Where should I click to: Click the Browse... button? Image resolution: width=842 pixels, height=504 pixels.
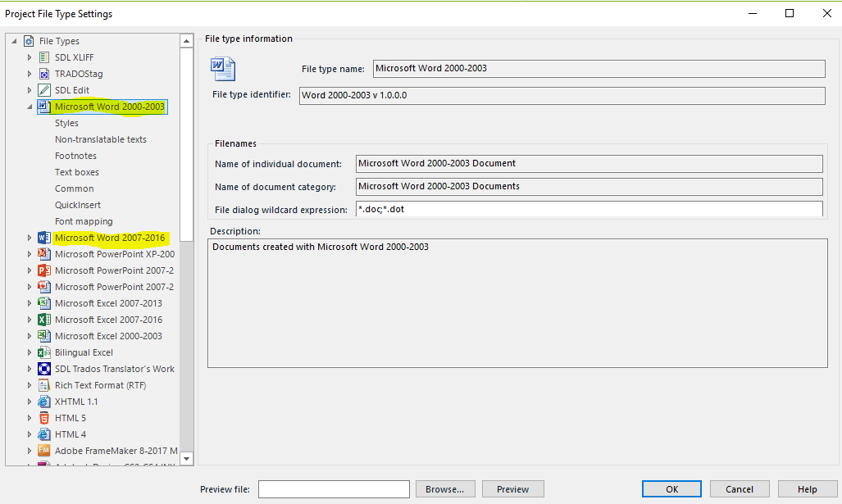(445, 489)
